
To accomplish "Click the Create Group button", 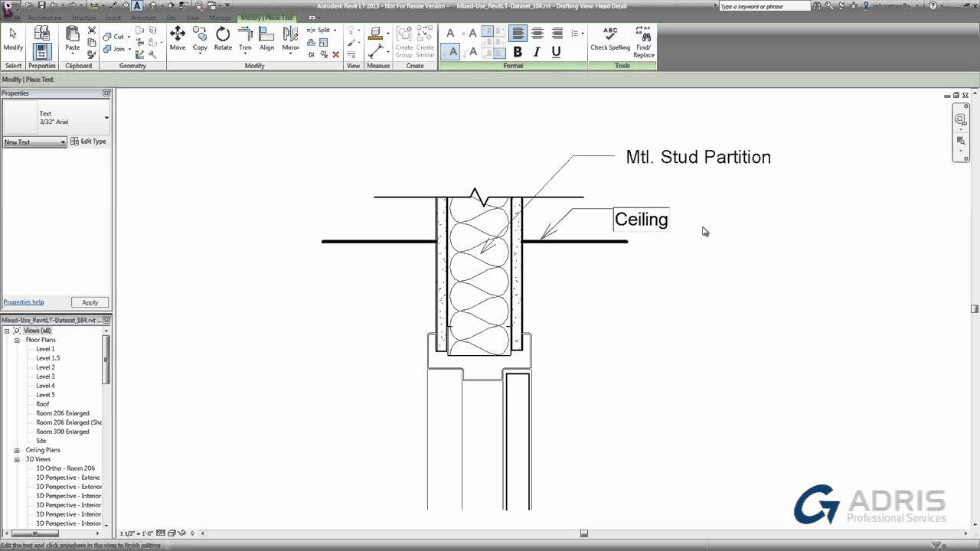I will pos(404,42).
